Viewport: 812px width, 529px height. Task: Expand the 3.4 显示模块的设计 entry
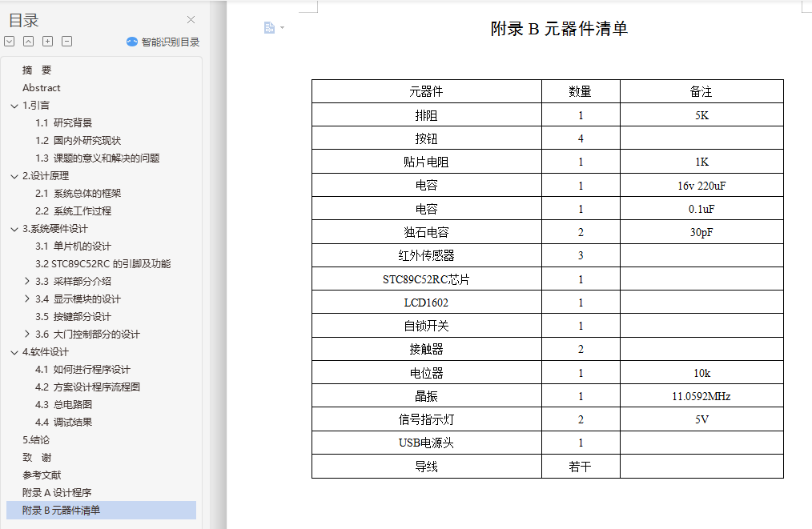27,299
